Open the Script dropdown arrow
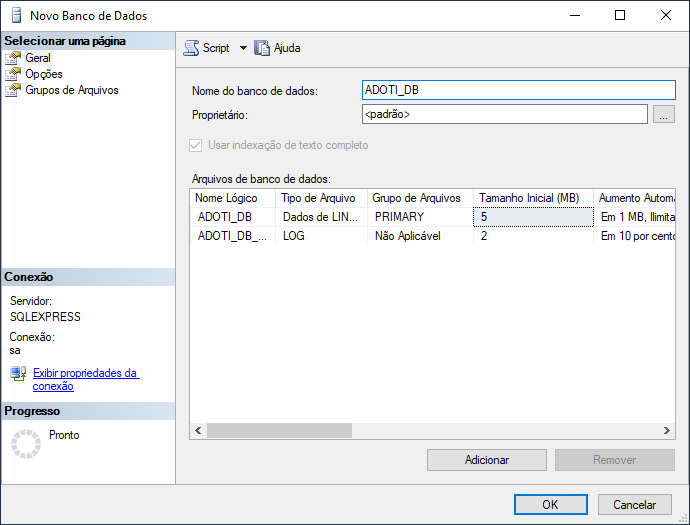Screen dimensions: 690x525 coord(243,48)
